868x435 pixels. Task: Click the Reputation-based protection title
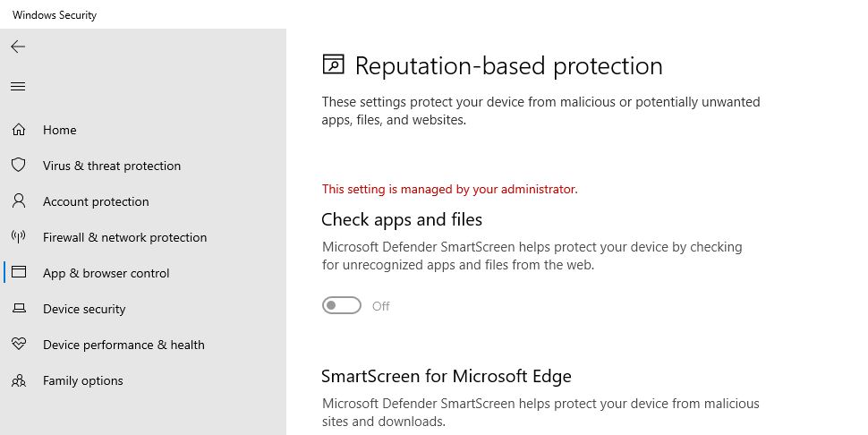click(509, 66)
